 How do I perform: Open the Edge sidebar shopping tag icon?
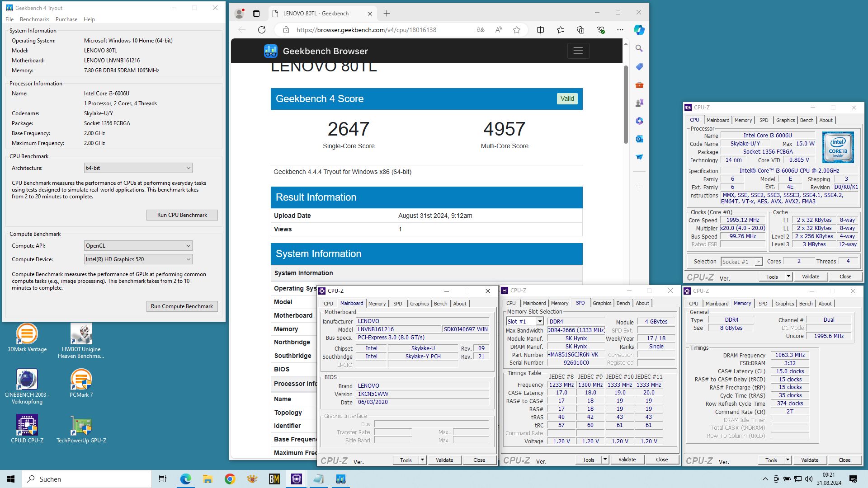639,66
